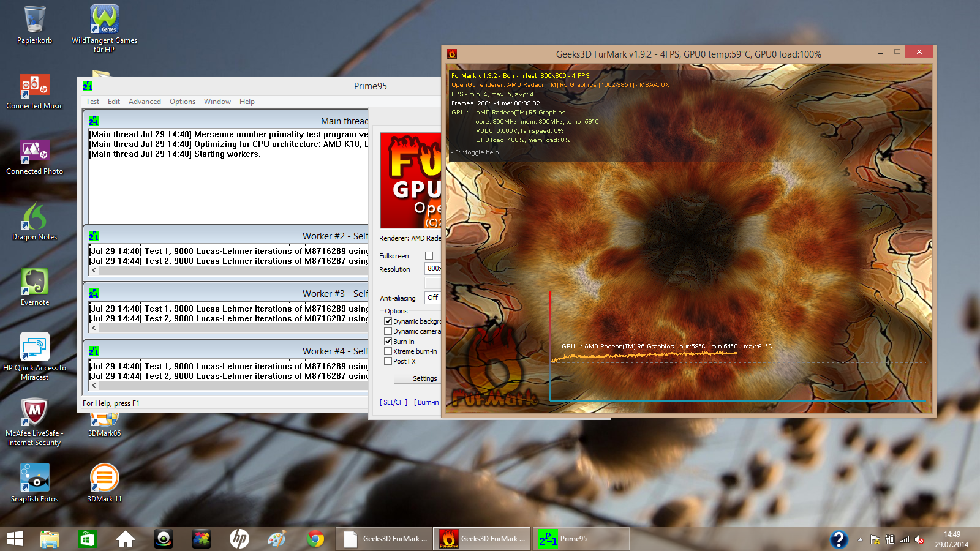Click the Worker #3 sub-window icon
The width and height of the screenshot is (980, 551).
point(94,293)
